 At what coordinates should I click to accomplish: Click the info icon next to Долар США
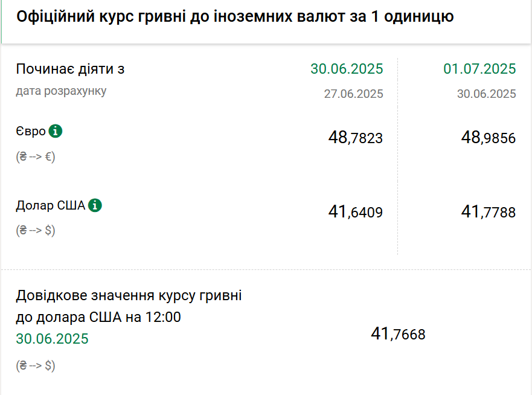click(95, 205)
